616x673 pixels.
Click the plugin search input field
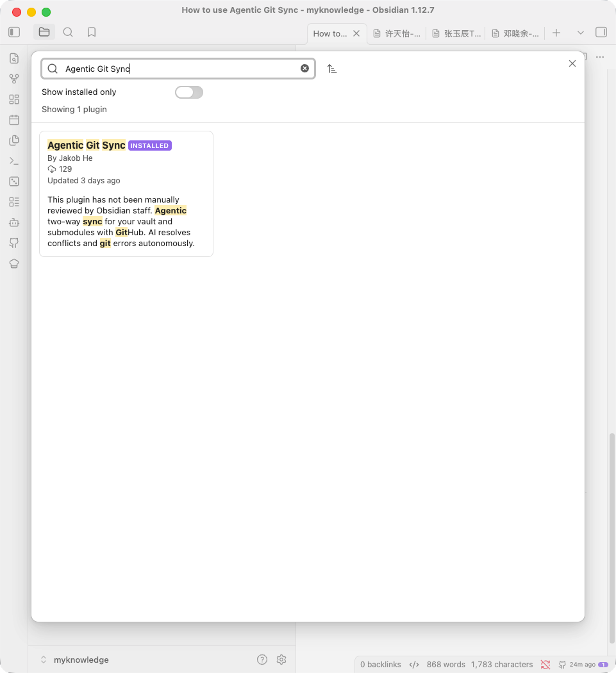coord(178,69)
